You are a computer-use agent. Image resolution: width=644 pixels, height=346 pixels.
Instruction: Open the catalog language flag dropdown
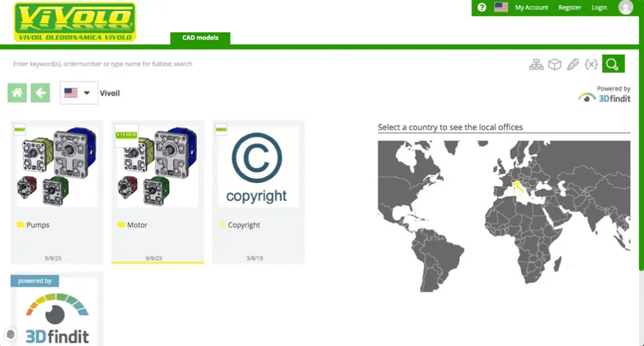pos(79,93)
